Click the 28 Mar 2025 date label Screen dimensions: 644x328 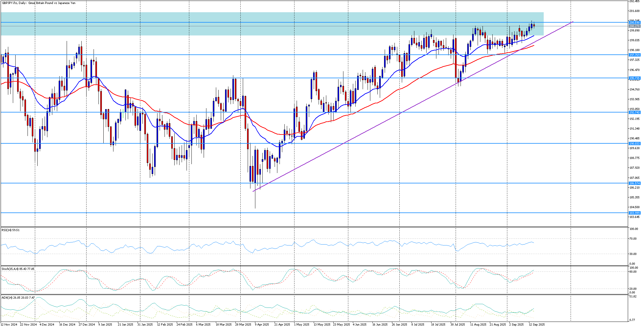tap(243, 325)
